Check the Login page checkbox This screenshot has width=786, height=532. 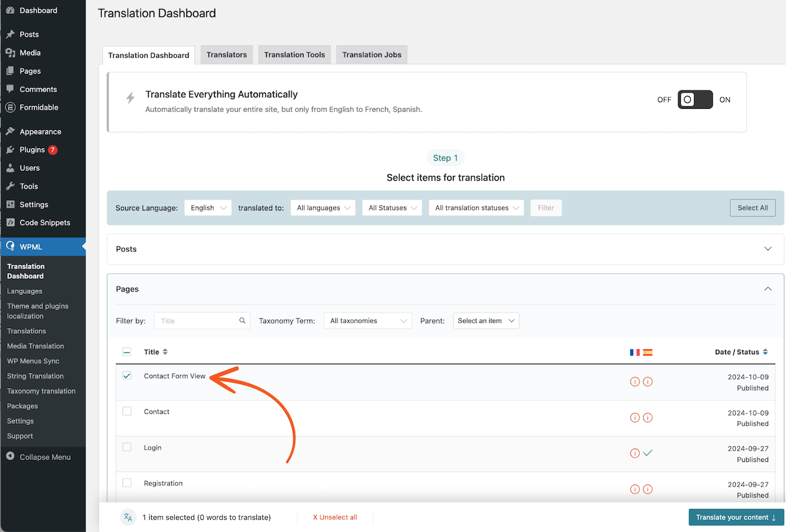[x=127, y=447]
